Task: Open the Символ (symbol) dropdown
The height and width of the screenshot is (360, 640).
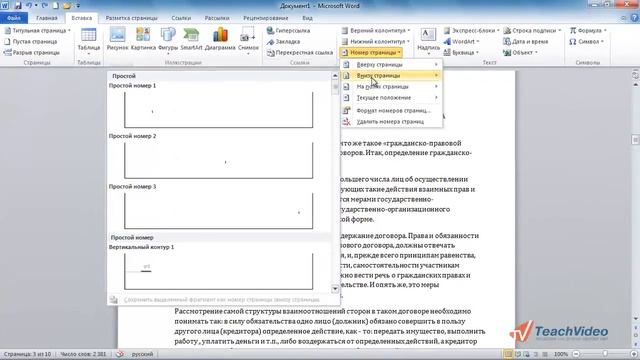Action: point(586,42)
